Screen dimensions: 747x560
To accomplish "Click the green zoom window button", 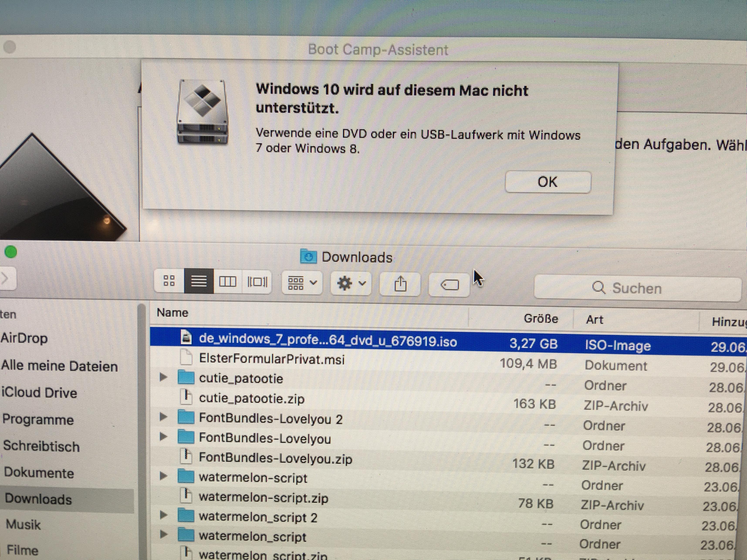I will click(11, 252).
